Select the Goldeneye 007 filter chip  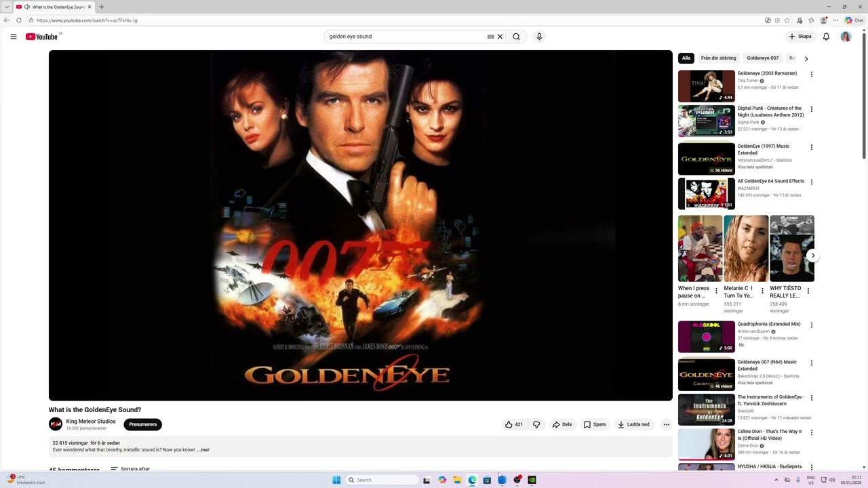762,58
